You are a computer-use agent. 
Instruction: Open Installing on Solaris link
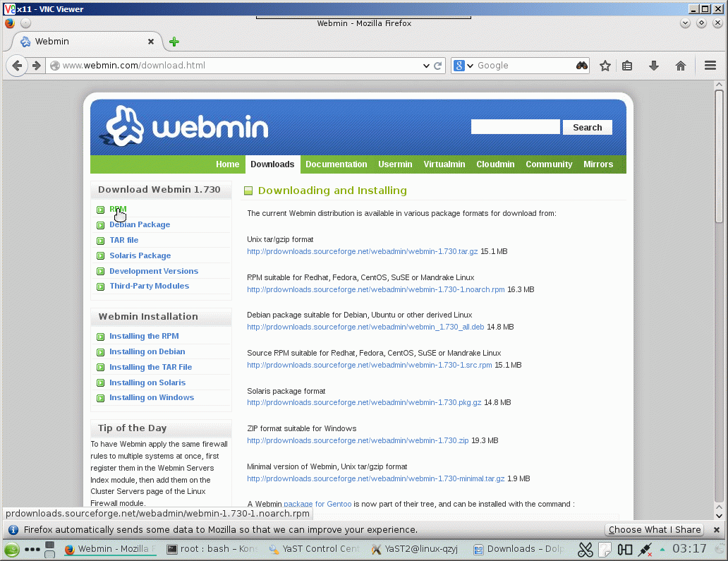tap(147, 382)
